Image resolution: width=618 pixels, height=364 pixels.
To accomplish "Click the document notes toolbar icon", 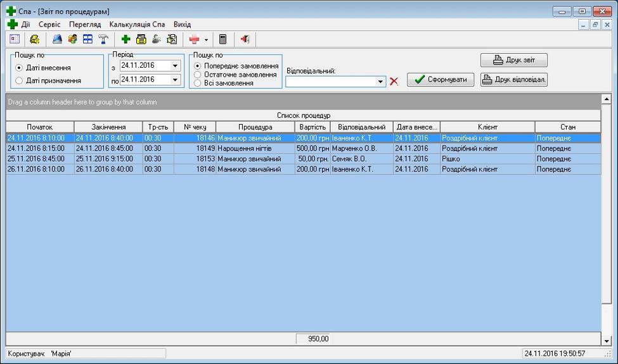I will tap(172, 39).
